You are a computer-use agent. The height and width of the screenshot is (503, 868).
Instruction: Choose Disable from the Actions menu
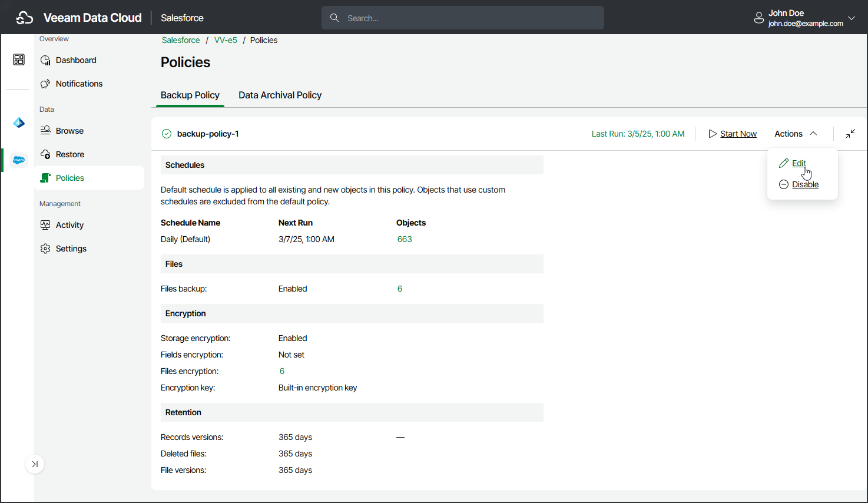tap(805, 184)
